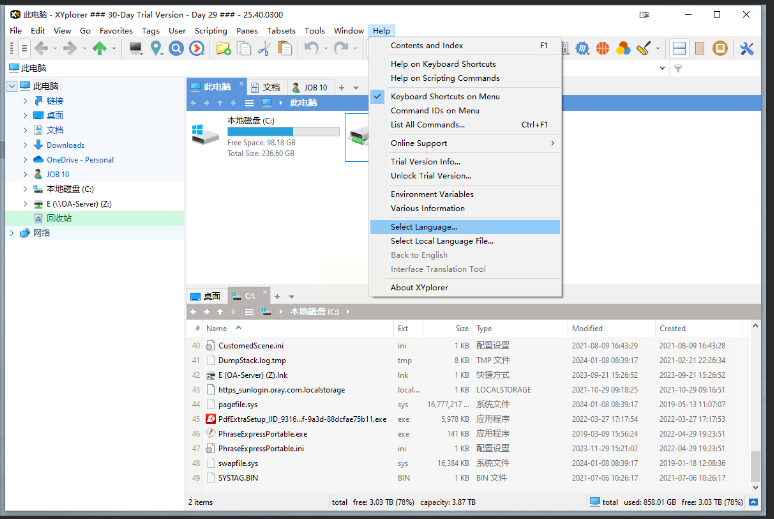Click the Hotlist location pin icon
This screenshot has height=519, width=774.
click(x=156, y=48)
